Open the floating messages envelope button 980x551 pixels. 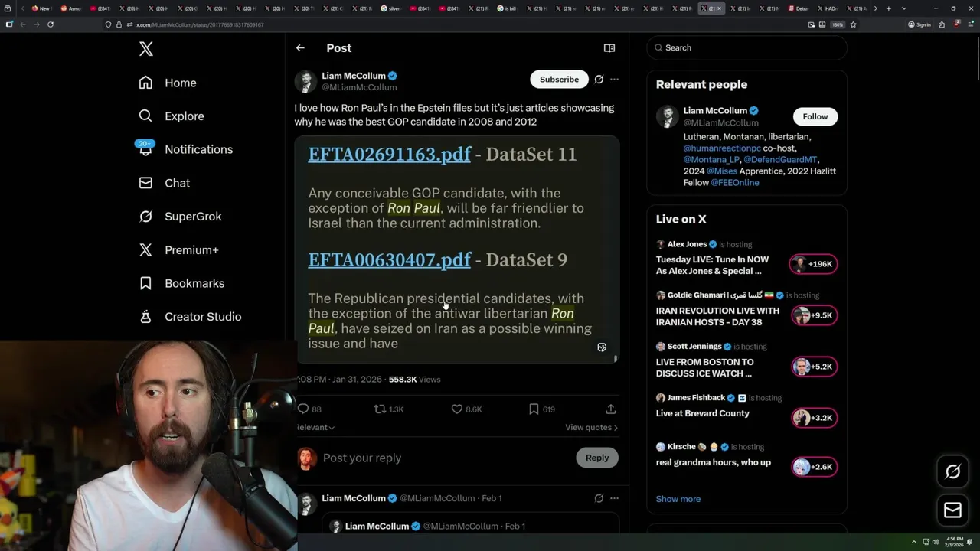952,510
